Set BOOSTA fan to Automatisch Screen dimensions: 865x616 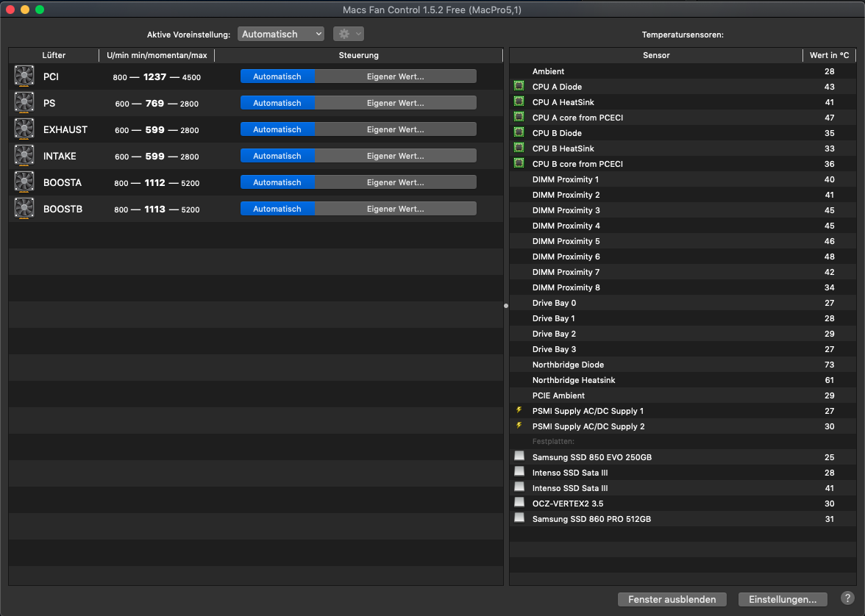[277, 182]
